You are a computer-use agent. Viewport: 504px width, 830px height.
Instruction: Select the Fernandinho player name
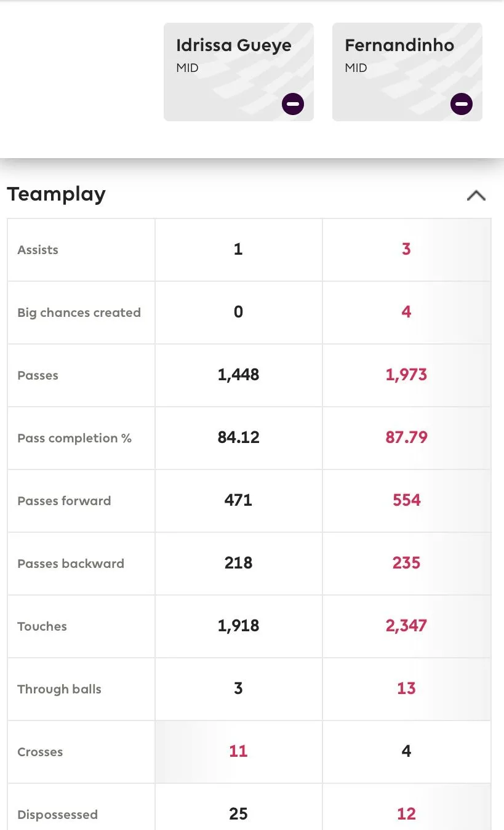(399, 46)
